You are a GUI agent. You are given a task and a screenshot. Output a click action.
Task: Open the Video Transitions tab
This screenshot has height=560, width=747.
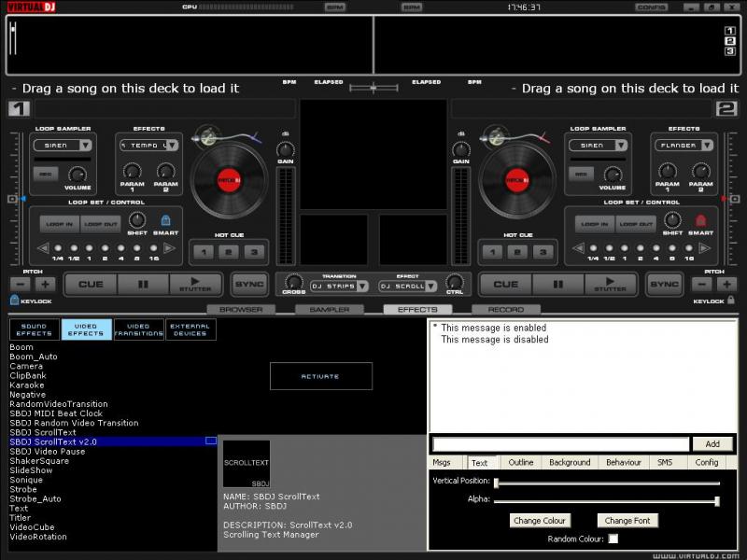click(138, 329)
